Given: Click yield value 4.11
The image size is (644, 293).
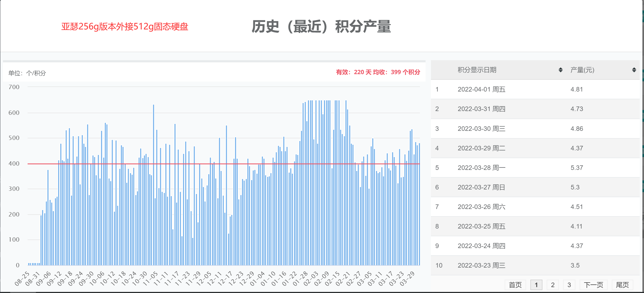Looking at the screenshot, I should click(x=576, y=226).
